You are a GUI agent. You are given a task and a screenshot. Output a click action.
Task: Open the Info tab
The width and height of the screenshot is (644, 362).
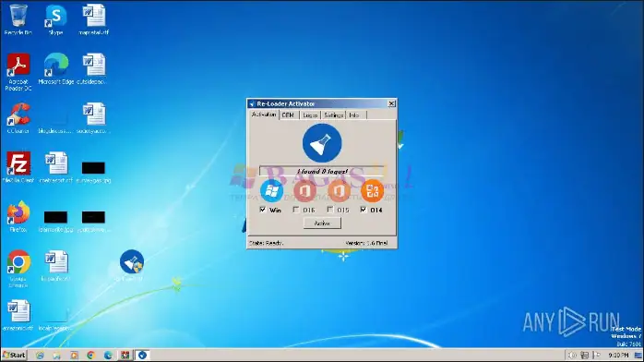[x=354, y=115]
